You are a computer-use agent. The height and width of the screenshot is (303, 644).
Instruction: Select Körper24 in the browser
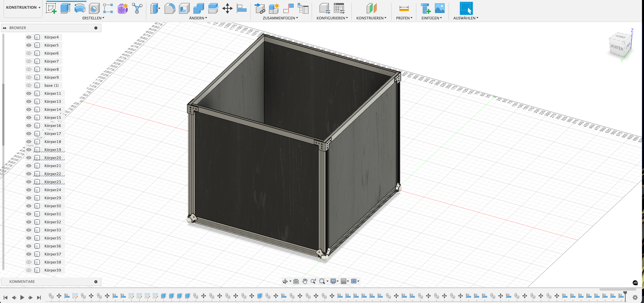coord(53,190)
